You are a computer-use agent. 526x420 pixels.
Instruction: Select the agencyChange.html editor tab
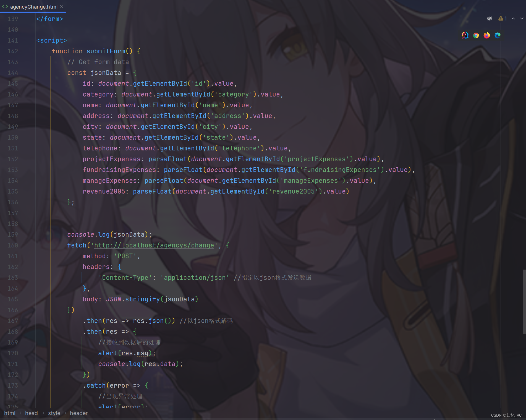pyautogui.click(x=33, y=6)
